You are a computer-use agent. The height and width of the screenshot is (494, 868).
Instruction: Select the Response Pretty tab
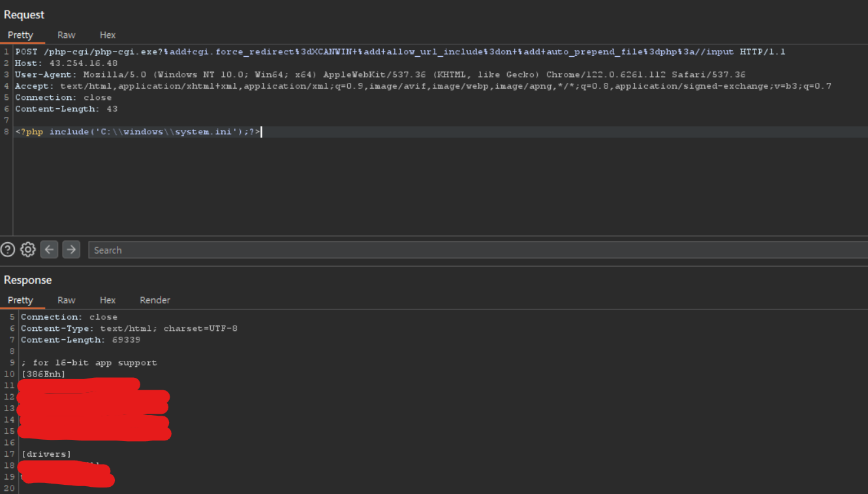(20, 300)
